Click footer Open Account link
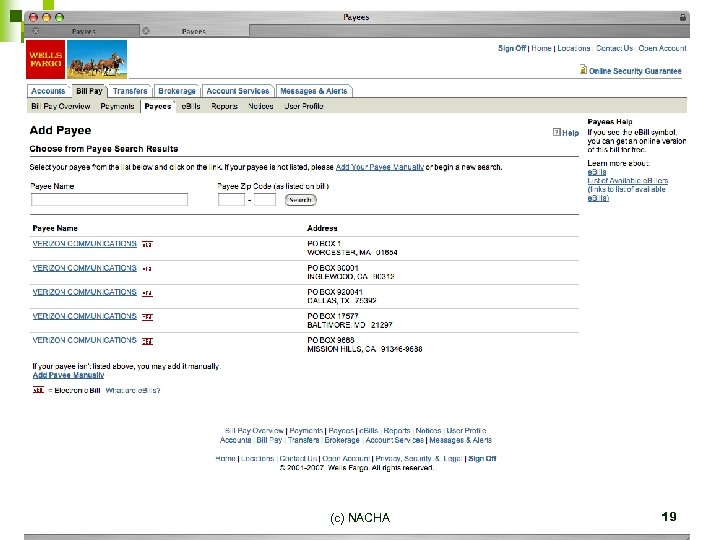Viewport: 720px width, 540px height. coord(346,458)
